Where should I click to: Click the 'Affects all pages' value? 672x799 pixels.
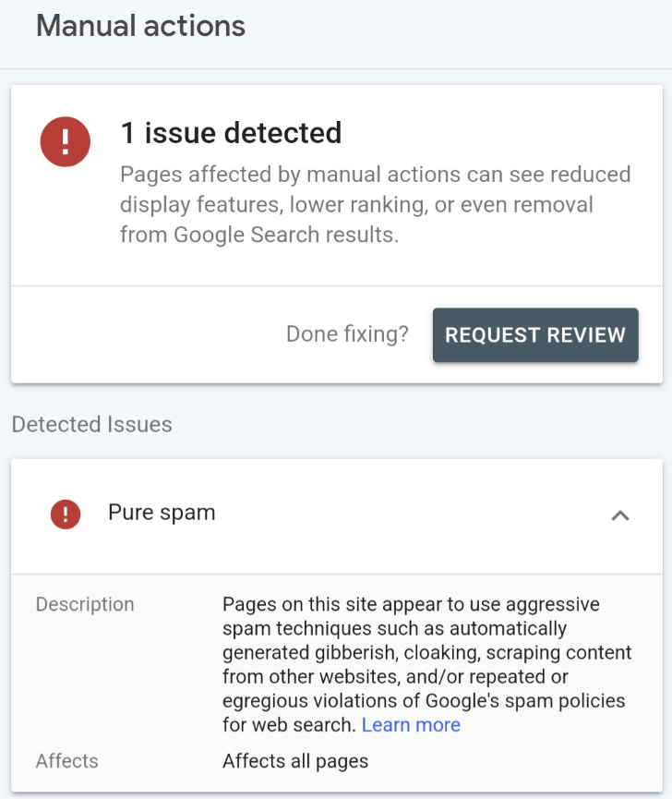[294, 761]
